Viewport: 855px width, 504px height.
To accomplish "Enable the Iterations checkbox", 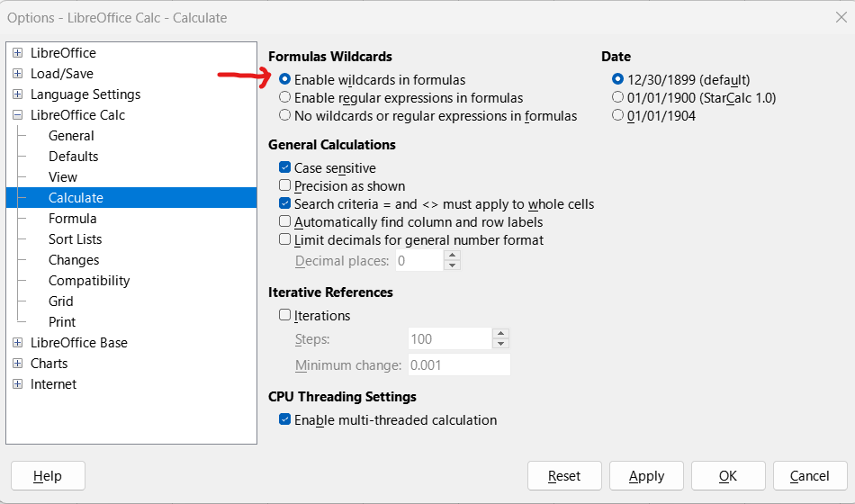I will (284, 315).
